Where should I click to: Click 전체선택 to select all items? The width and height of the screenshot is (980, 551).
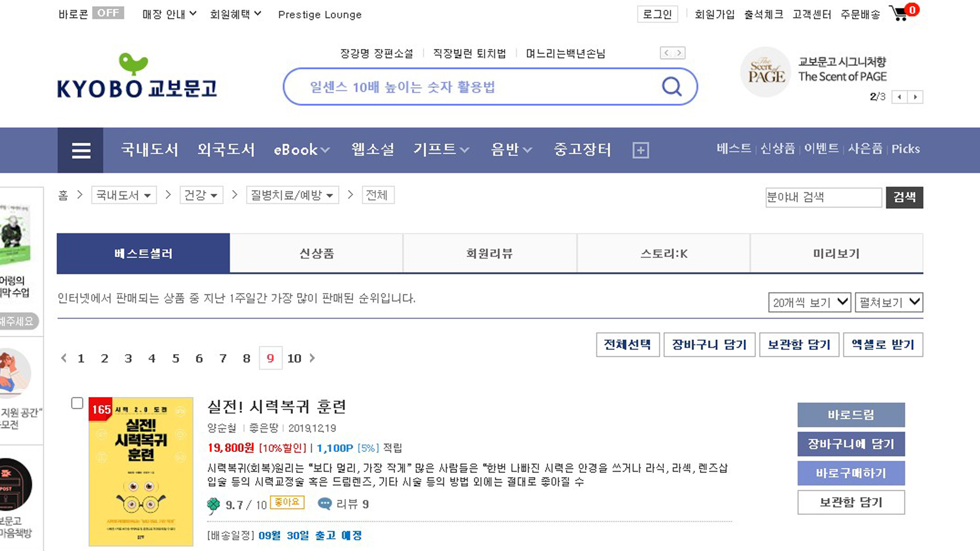pyautogui.click(x=627, y=345)
